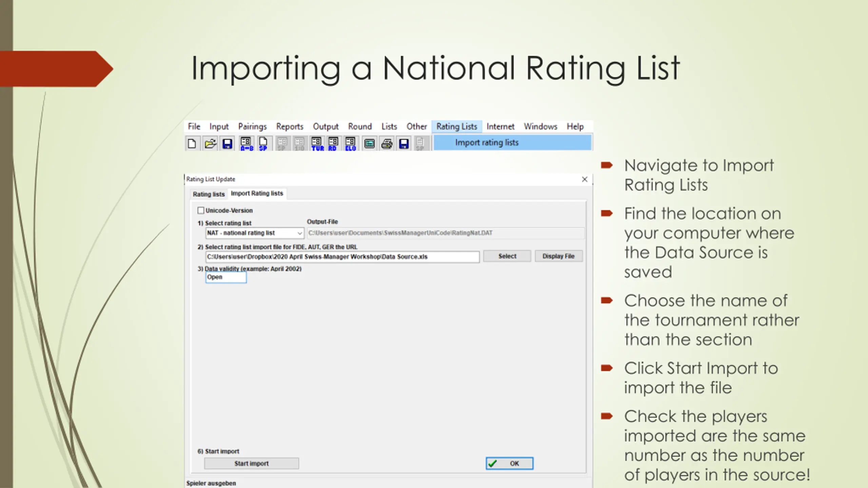
Task: Expand the NAT national rating list dropdown
Action: point(299,233)
